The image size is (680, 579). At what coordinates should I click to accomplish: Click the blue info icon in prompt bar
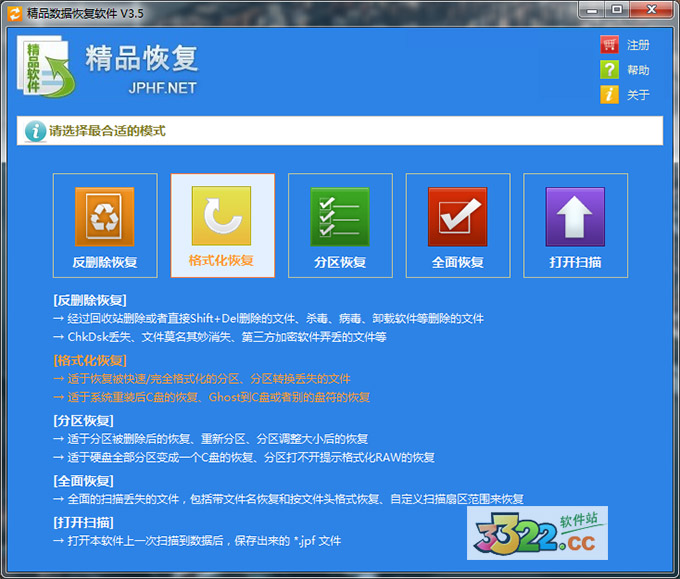coord(36,131)
